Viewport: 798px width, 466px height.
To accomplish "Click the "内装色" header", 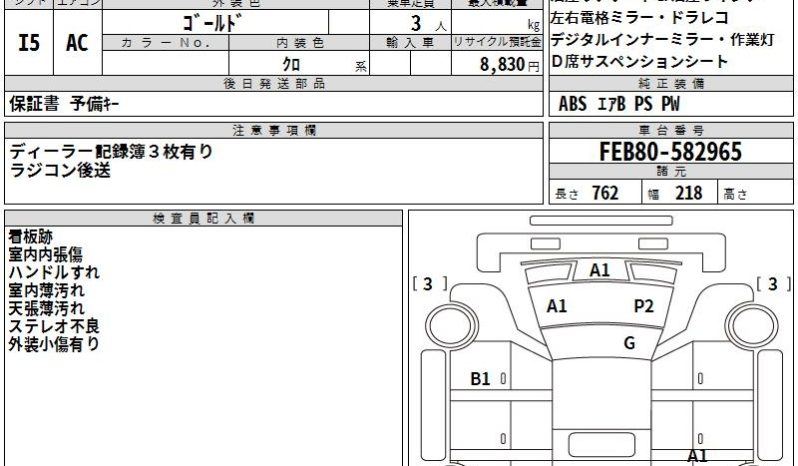I will click(299, 43).
